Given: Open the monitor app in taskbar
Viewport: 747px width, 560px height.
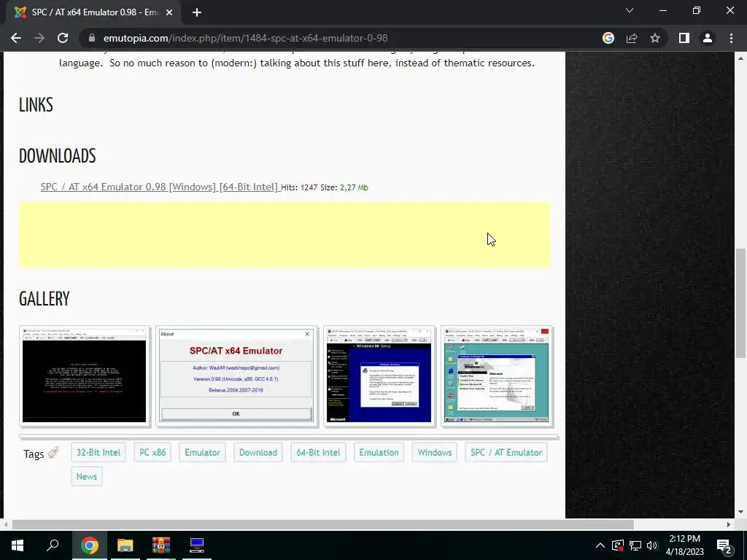Looking at the screenshot, I should click(x=197, y=545).
